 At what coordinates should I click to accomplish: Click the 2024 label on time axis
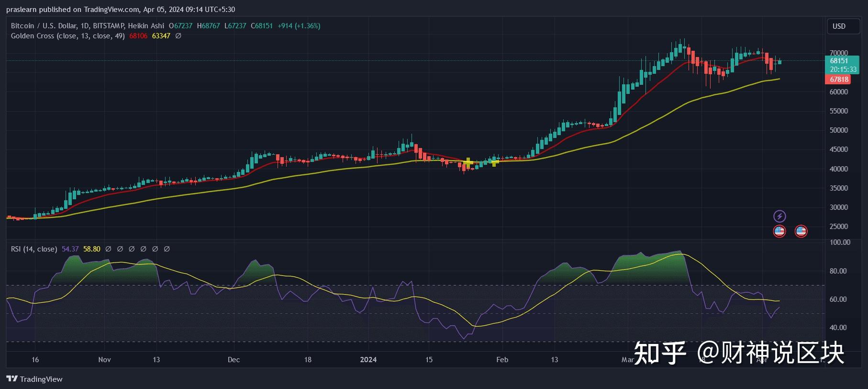point(368,359)
